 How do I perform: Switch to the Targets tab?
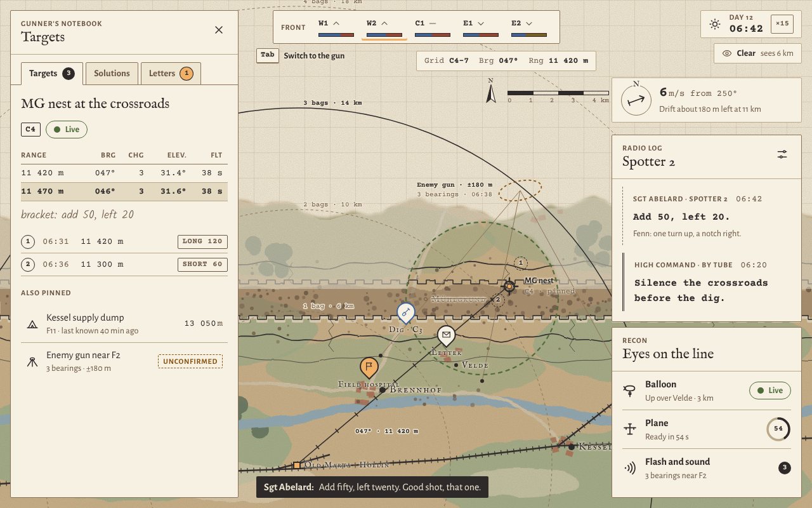51,73
